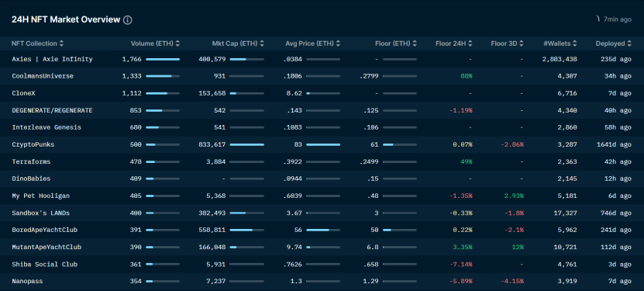Open the CoolmansUniverse collection

click(43, 76)
